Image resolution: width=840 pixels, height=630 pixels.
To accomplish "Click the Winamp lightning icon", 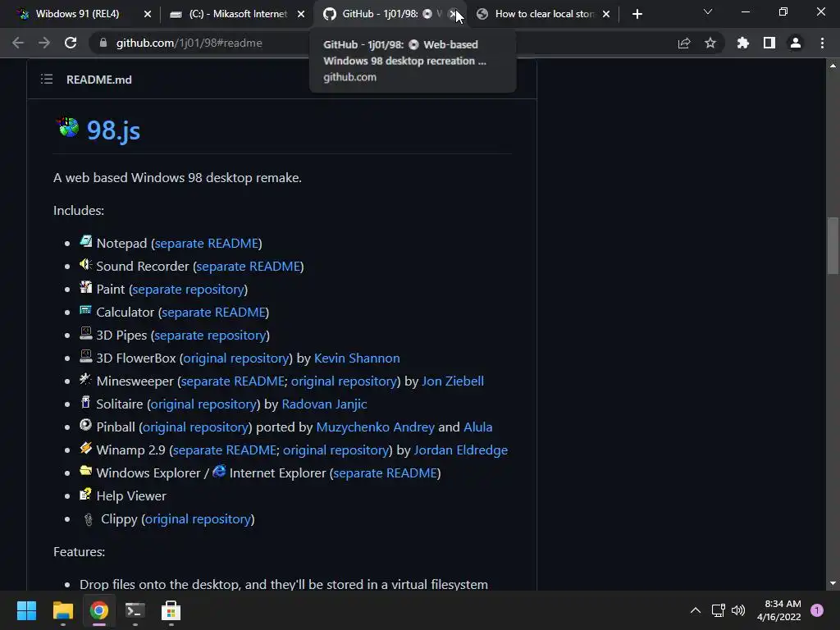I will pos(85,448).
